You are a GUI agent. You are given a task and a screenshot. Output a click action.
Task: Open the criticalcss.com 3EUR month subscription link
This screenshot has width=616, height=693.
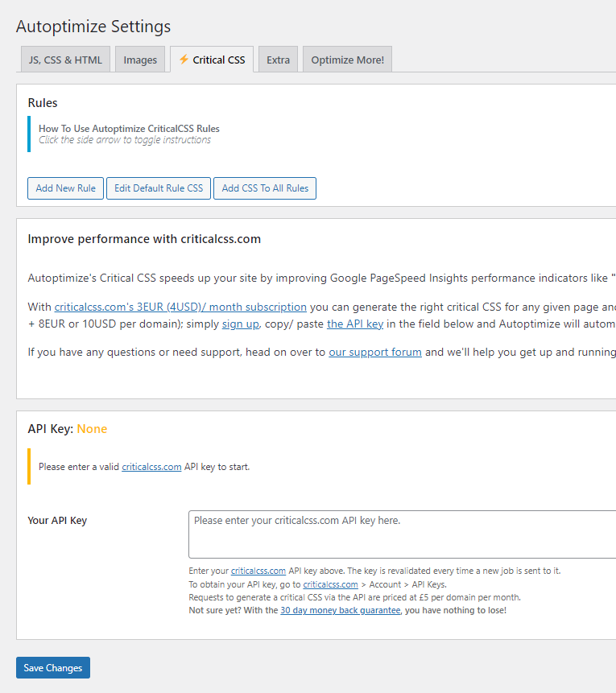pyautogui.click(x=180, y=307)
